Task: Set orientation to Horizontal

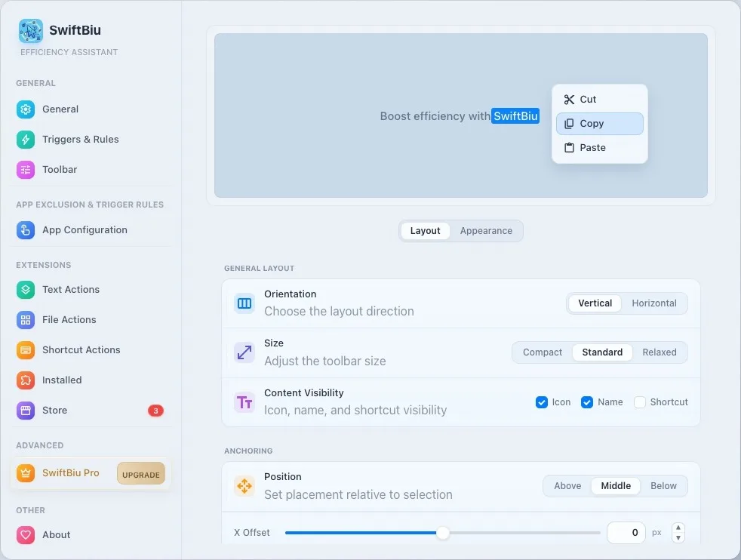Action: click(x=654, y=303)
